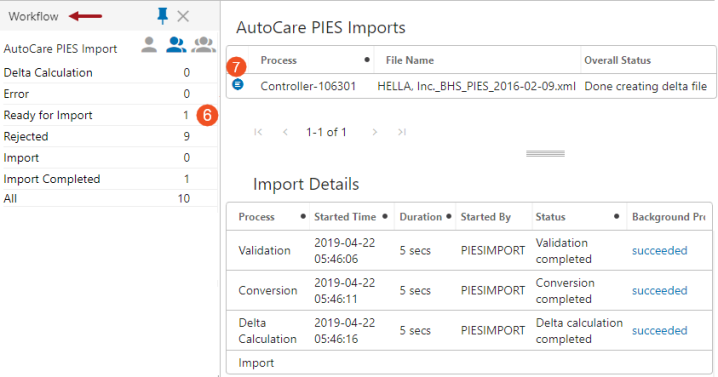The height and width of the screenshot is (377, 718).
Task: Jump to the last imports page
Action: [402, 132]
